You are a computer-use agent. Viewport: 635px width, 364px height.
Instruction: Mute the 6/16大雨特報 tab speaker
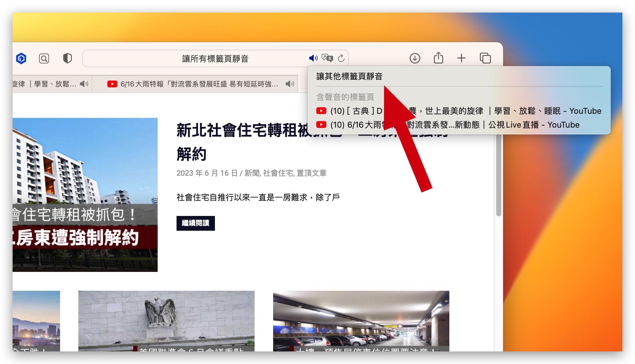290,84
